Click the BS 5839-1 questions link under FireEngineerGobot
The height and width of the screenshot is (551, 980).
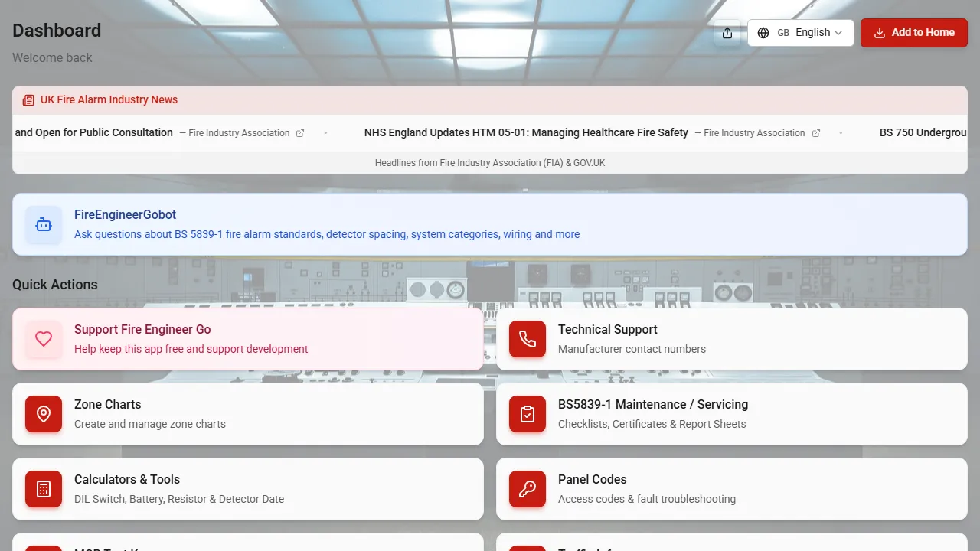coord(327,234)
